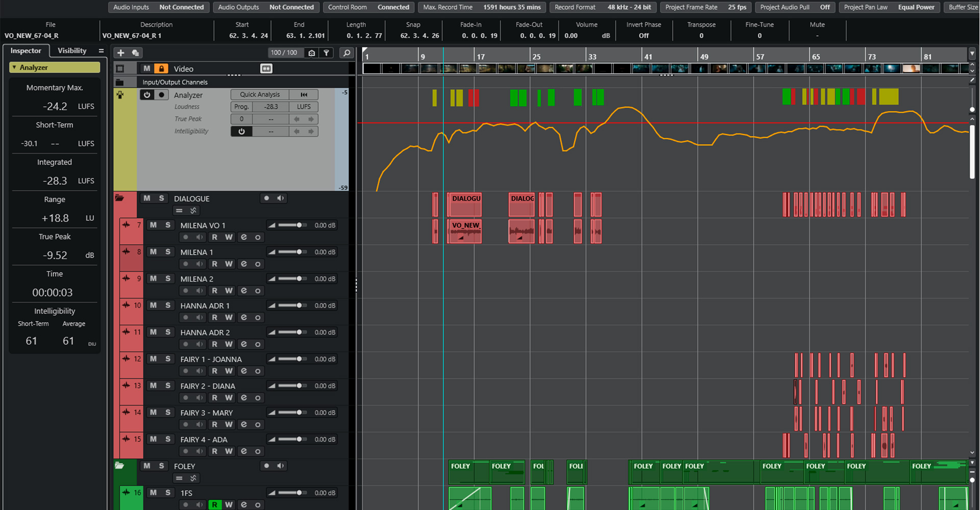This screenshot has width=980, height=510.
Task: Select the Inspector tab
Action: (26, 50)
